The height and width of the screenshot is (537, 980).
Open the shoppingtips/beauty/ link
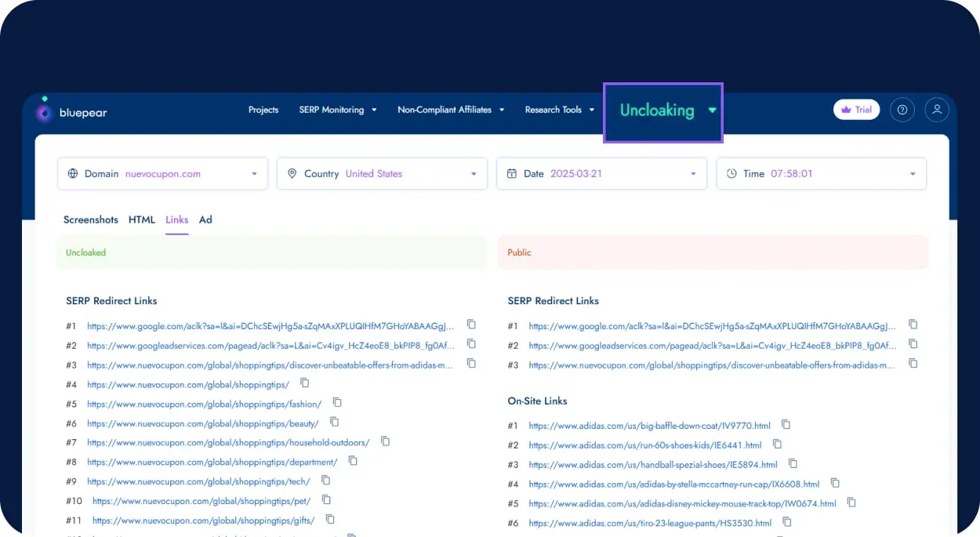click(x=203, y=423)
